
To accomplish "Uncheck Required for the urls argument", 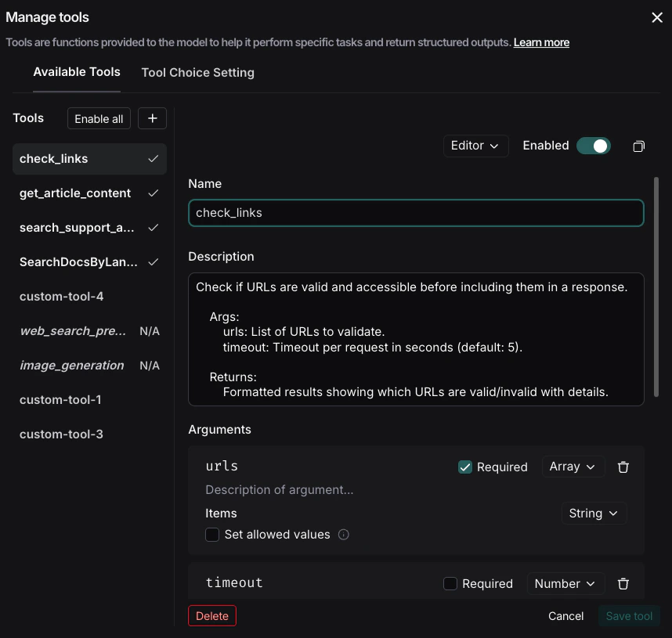I will click(465, 467).
